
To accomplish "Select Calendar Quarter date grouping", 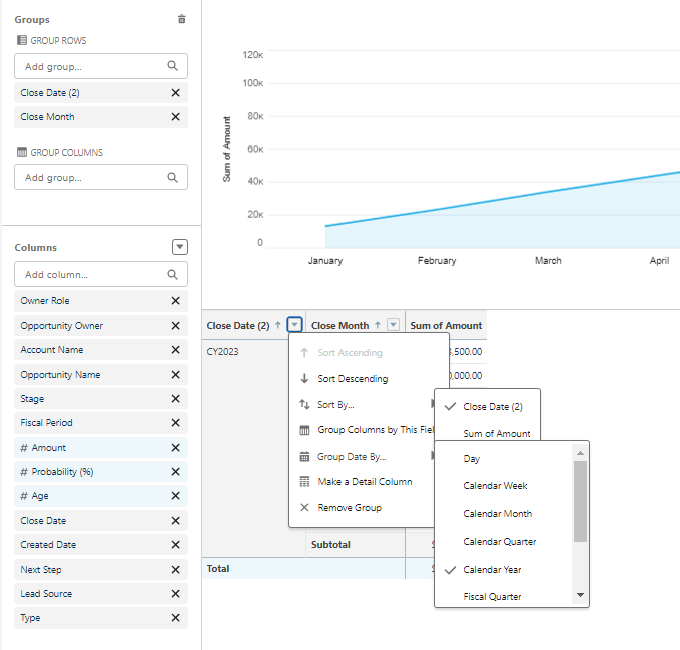I will pyautogui.click(x=499, y=542).
